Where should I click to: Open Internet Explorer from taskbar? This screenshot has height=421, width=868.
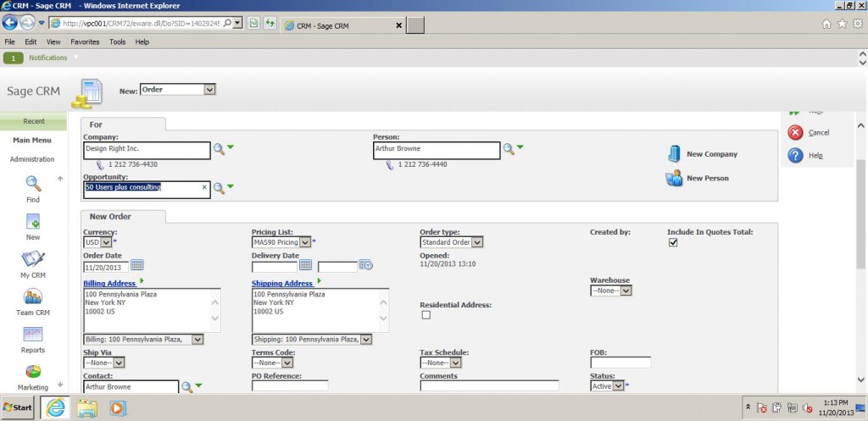point(55,408)
